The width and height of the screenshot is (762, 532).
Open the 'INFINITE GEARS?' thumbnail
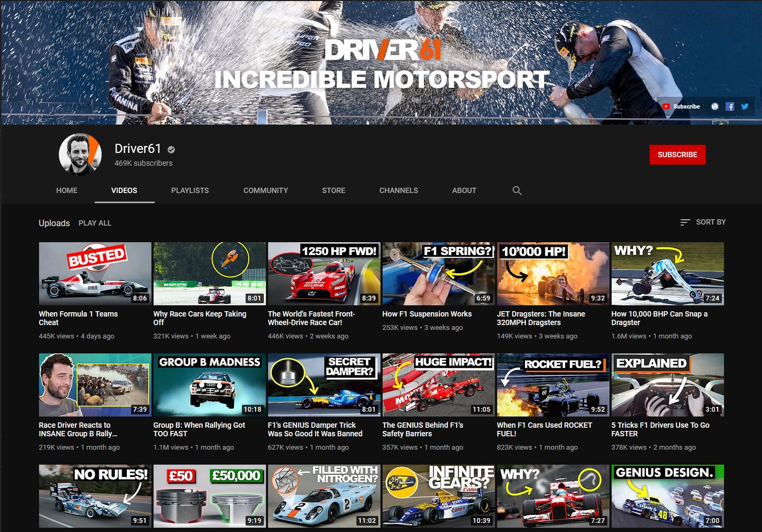[x=438, y=496]
